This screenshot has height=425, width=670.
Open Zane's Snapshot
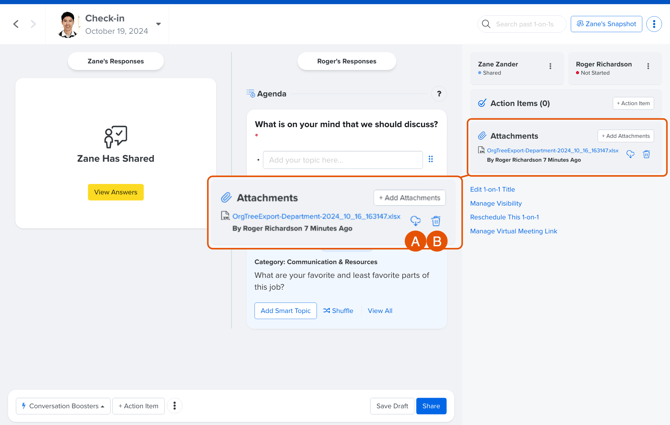(x=606, y=24)
